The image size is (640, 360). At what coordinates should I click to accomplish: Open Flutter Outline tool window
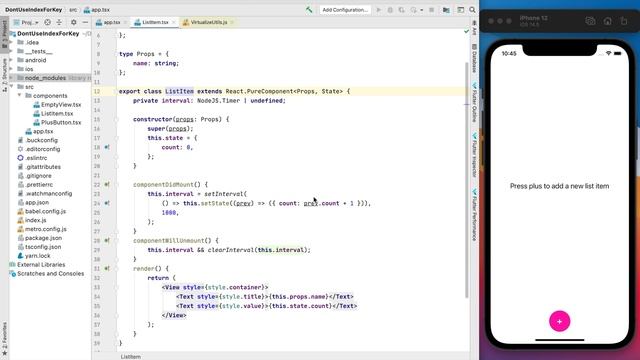pyautogui.click(x=474, y=102)
